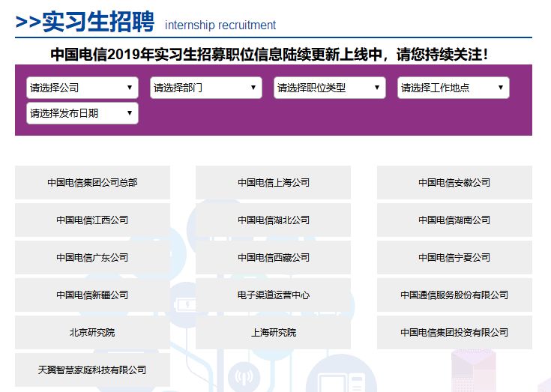Open the 请选择部门 dropdown

click(x=206, y=88)
